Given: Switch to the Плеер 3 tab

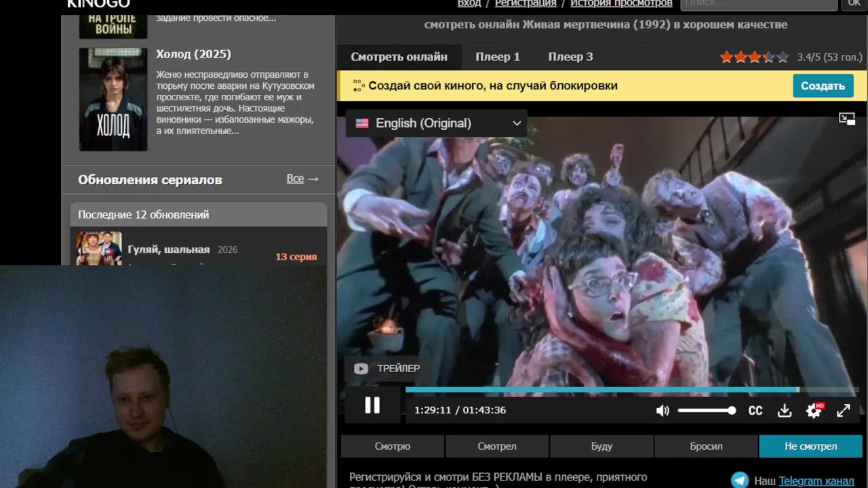Looking at the screenshot, I should pos(570,57).
